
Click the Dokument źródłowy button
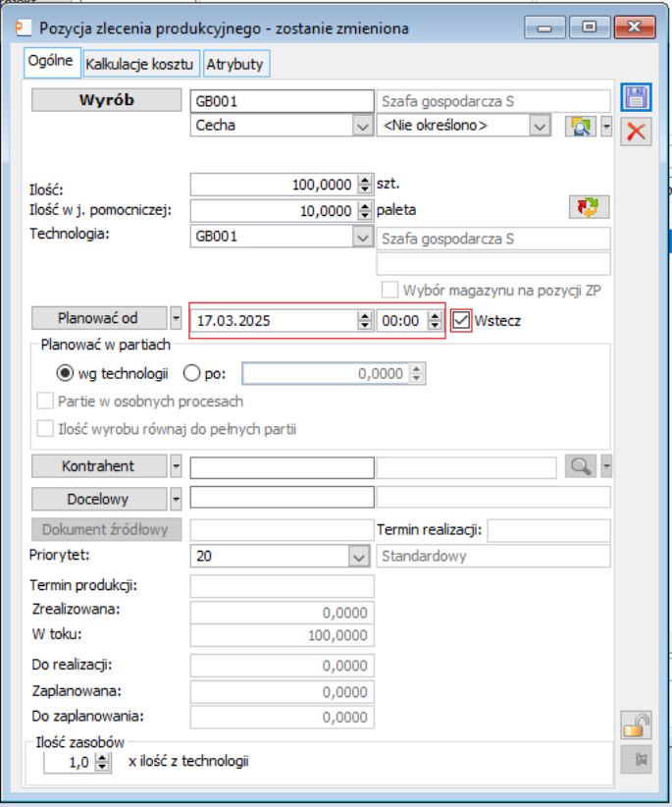(106, 529)
